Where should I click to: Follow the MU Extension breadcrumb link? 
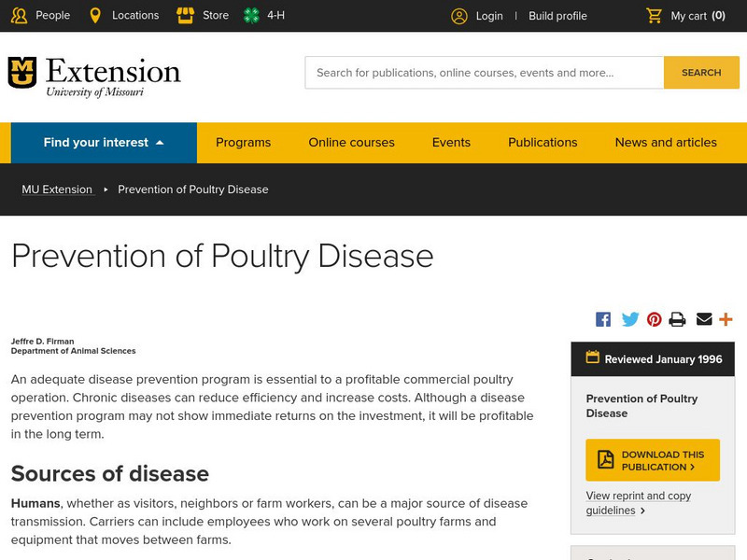click(x=58, y=189)
